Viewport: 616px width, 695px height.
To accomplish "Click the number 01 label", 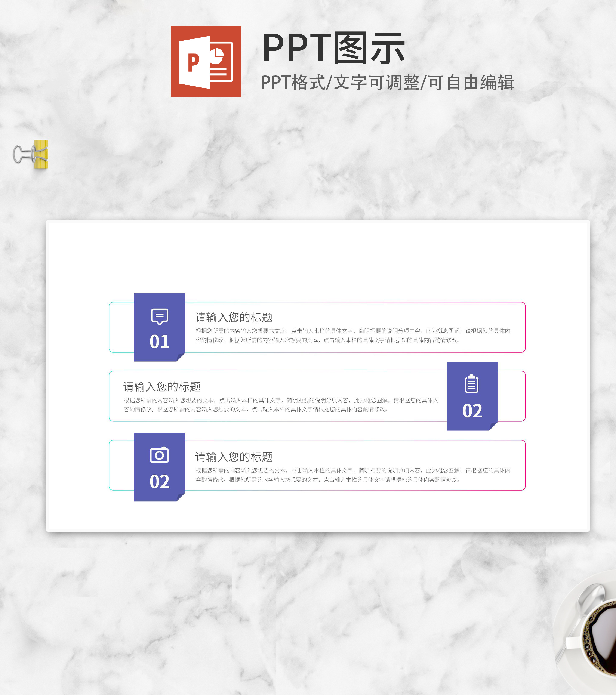I will tap(159, 342).
